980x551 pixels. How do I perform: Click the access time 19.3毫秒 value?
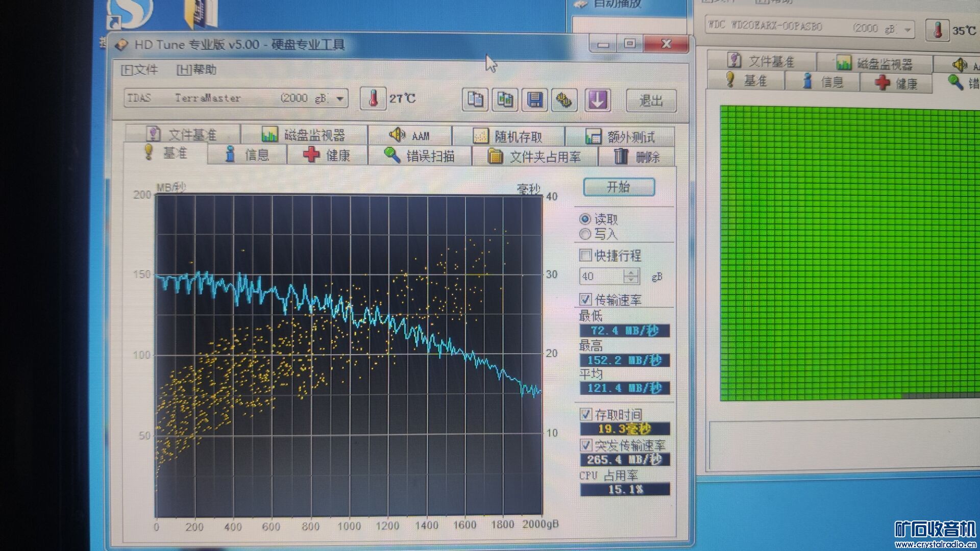click(625, 429)
